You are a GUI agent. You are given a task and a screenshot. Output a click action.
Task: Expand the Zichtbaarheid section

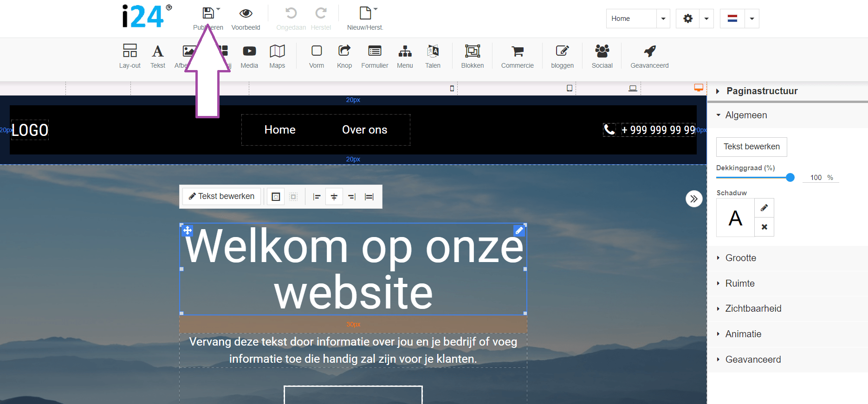(x=787, y=308)
